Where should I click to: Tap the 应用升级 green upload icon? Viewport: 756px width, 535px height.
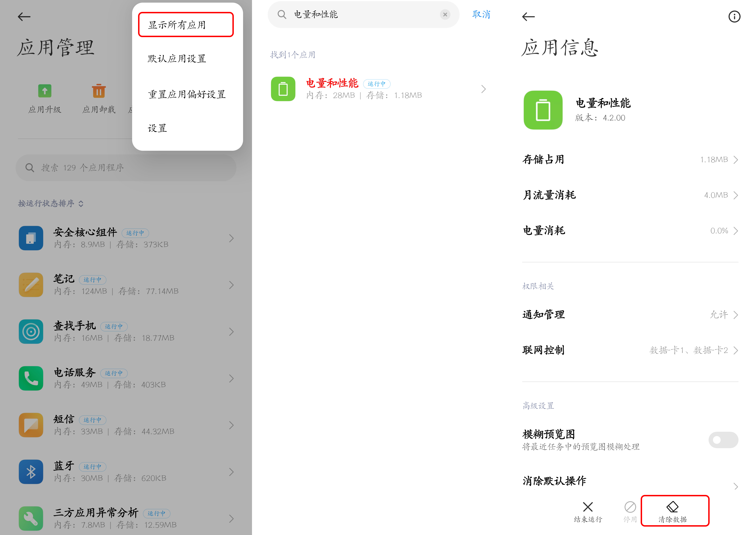[x=44, y=91]
